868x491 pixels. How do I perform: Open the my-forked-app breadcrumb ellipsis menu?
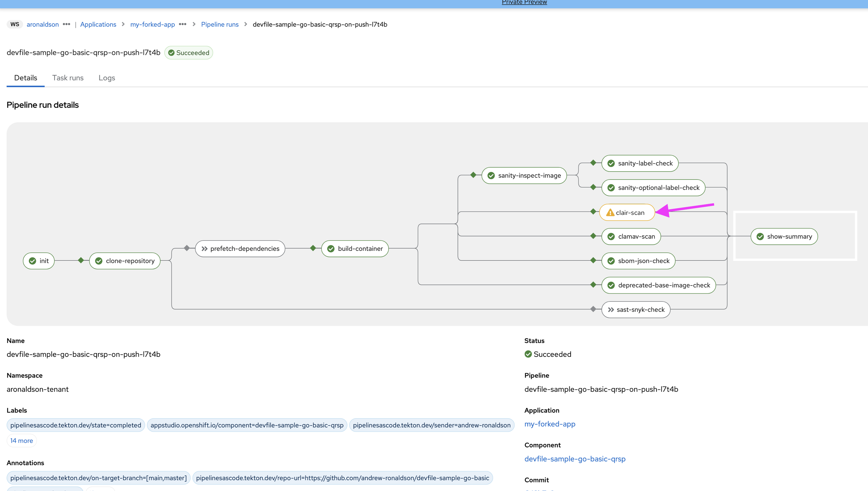pos(182,24)
